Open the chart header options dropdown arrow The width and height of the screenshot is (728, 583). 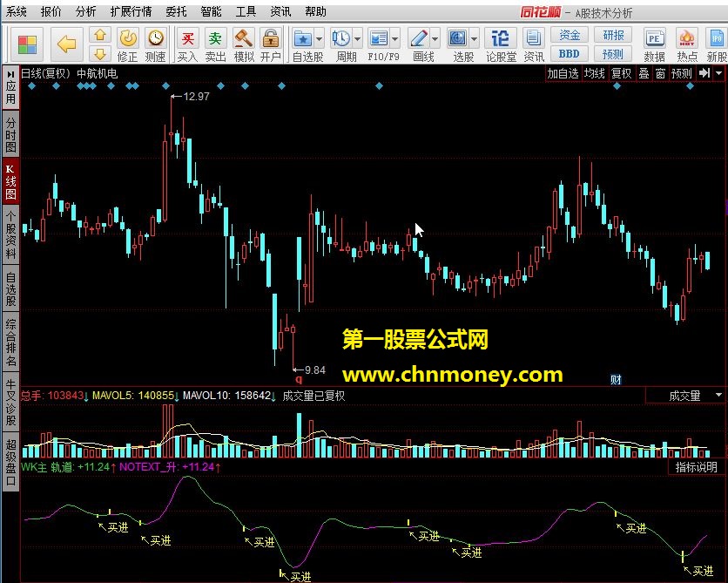point(719,73)
